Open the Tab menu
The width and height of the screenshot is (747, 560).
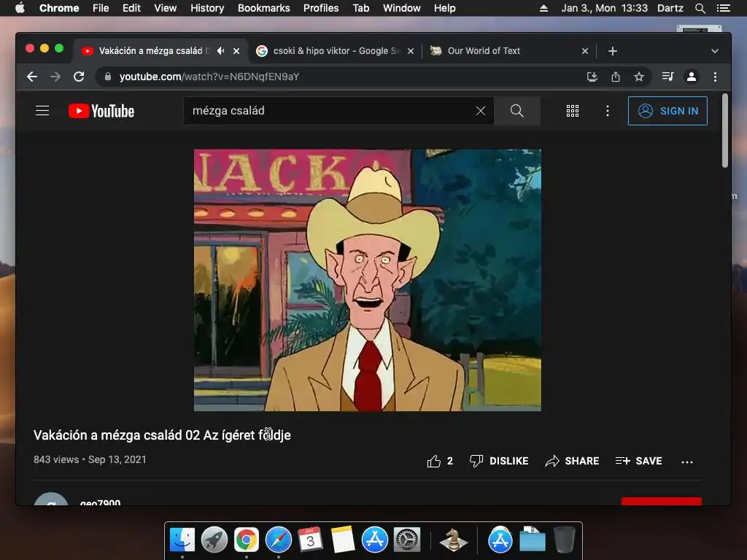(x=361, y=8)
